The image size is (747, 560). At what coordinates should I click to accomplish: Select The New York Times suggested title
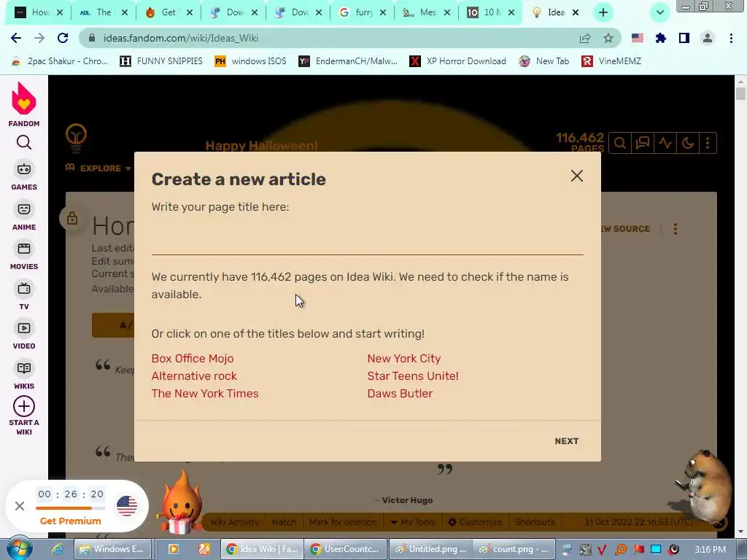pos(205,394)
